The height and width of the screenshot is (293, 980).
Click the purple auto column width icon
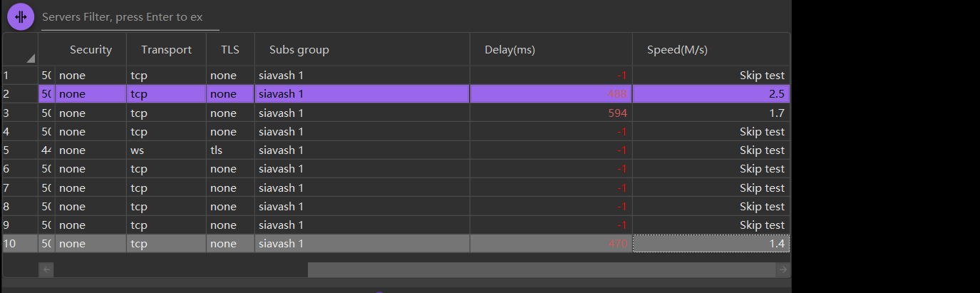21,16
